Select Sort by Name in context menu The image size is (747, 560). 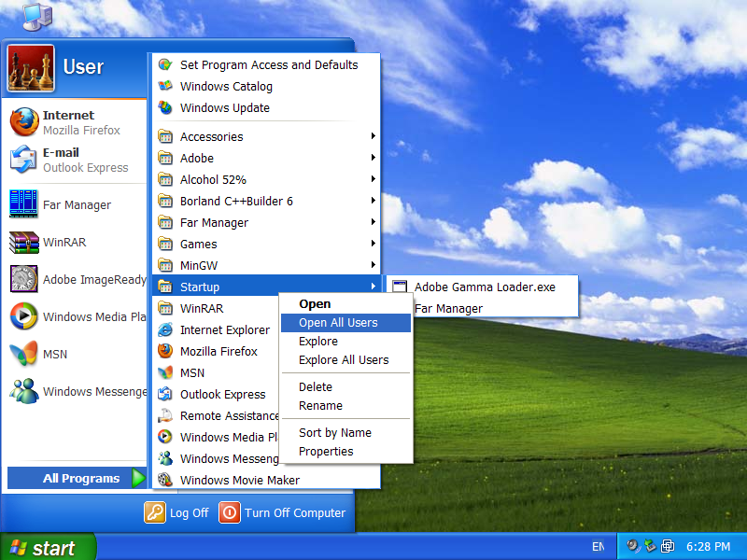point(345,432)
